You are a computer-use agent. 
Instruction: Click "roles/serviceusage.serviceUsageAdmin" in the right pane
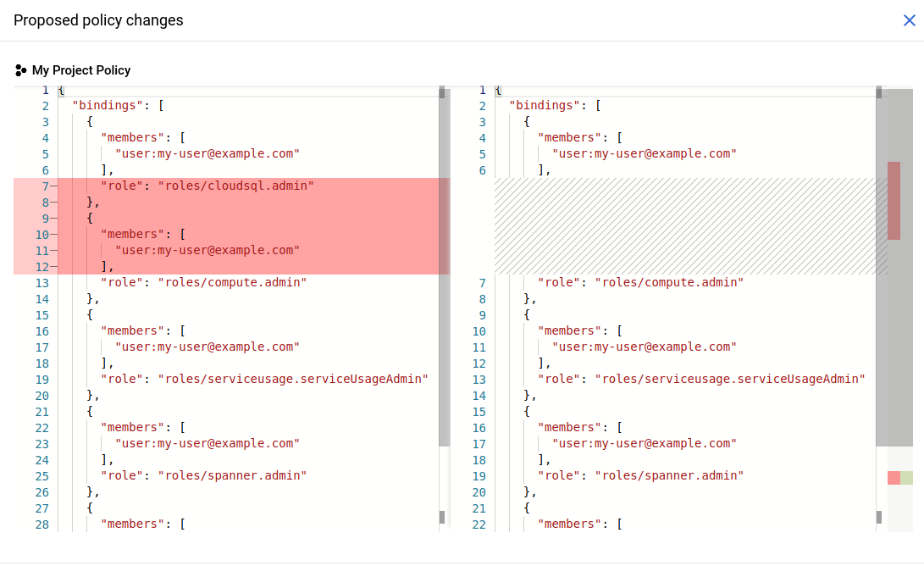pos(730,379)
